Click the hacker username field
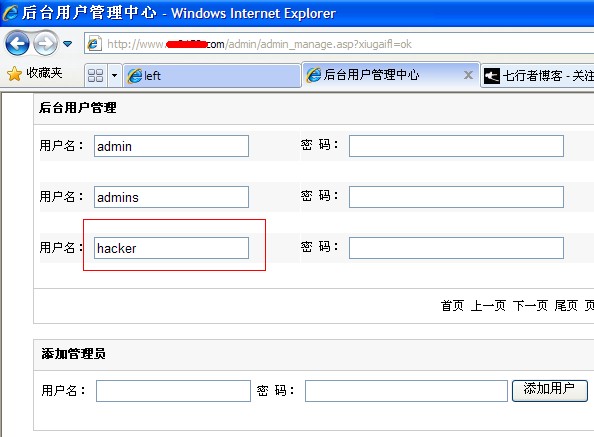 click(x=171, y=248)
